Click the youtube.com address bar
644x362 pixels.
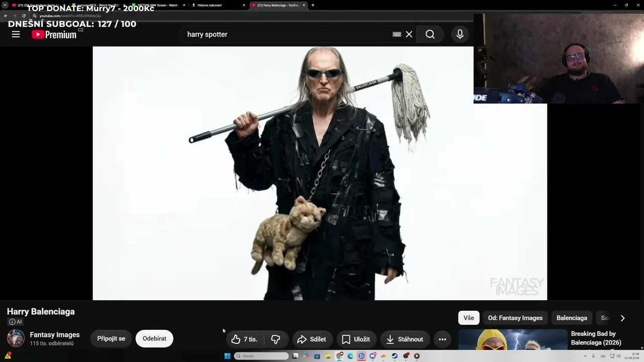pos(252,16)
